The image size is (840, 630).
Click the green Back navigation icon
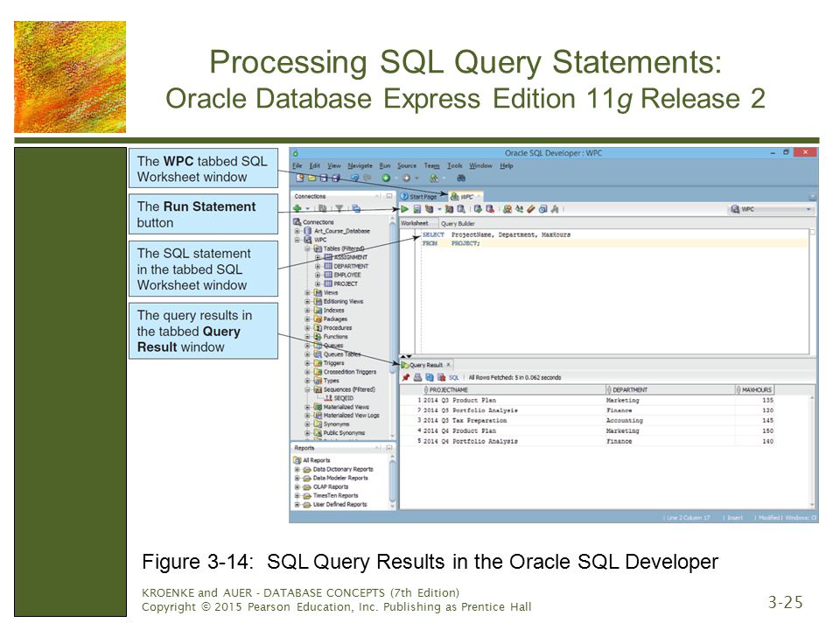point(386,178)
